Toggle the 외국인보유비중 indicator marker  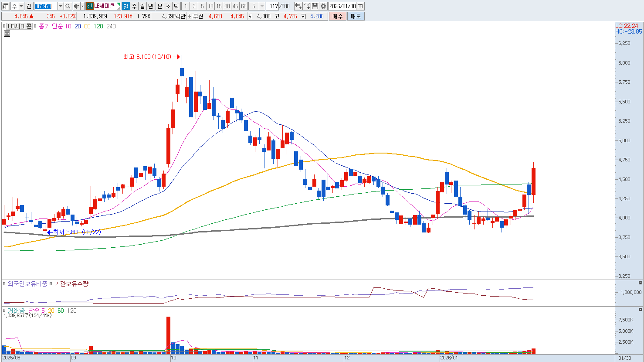pyautogui.click(x=5, y=284)
